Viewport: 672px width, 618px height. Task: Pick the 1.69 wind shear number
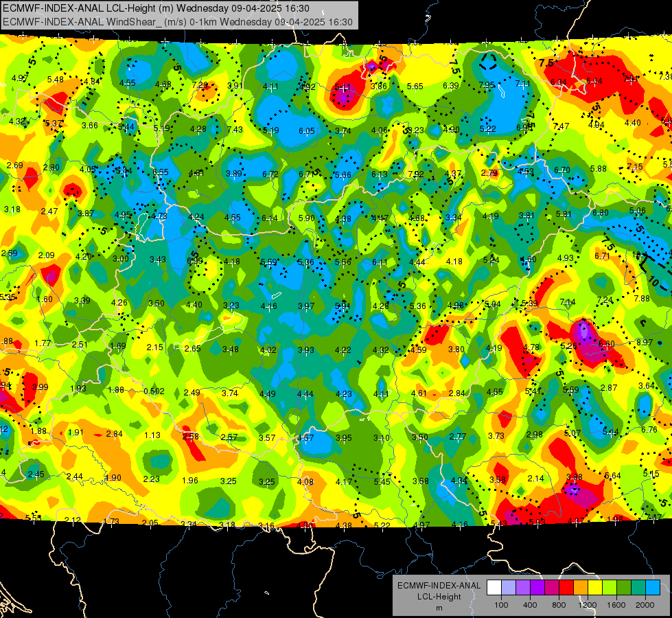[x=118, y=345]
